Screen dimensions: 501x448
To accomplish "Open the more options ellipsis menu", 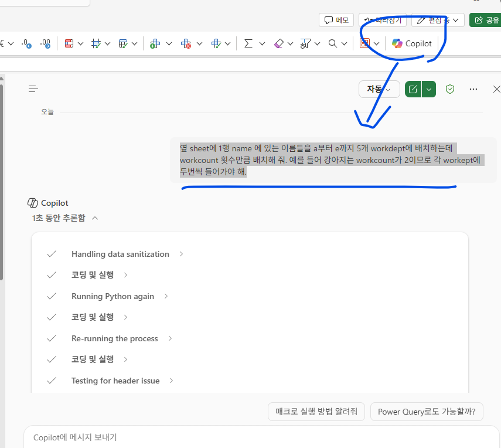I will [x=473, y=89].
